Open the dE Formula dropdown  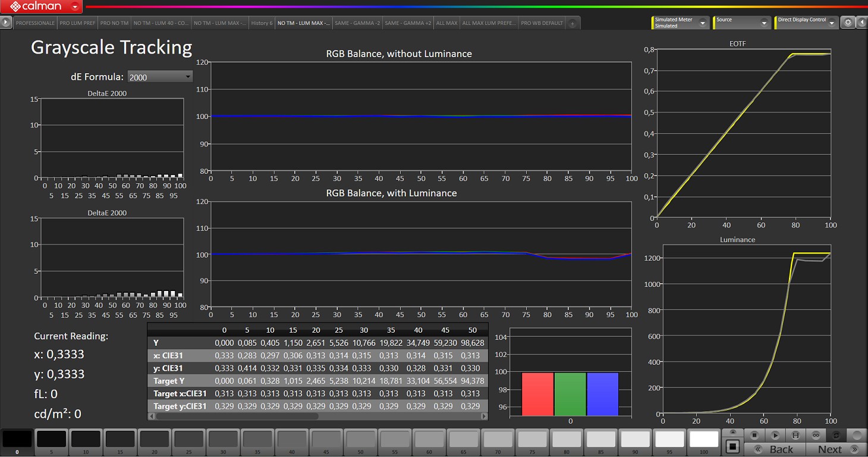click(160, 77)
